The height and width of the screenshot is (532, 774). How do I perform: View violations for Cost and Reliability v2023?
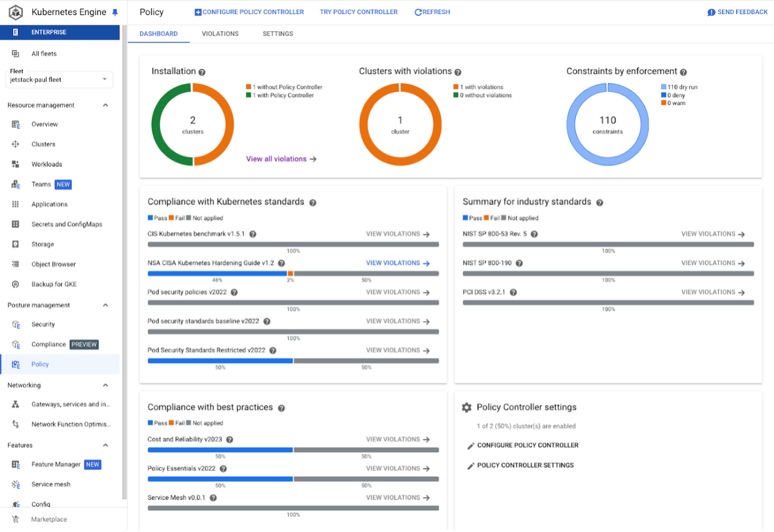point(398,440)
